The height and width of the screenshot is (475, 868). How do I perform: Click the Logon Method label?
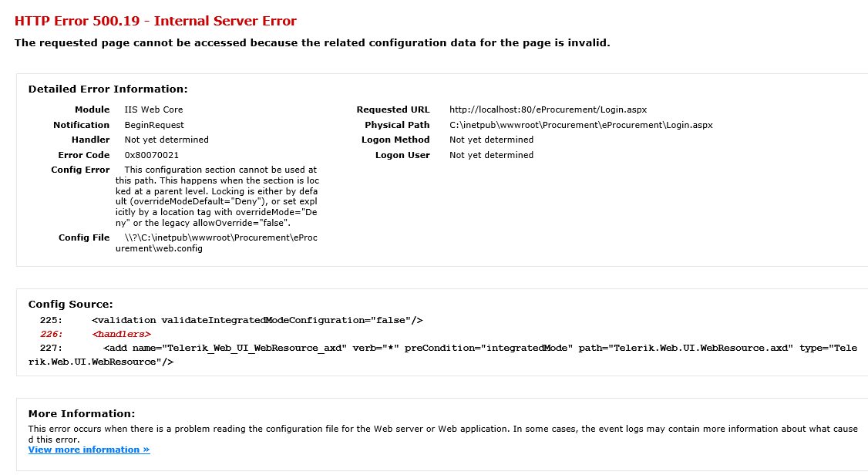(x=395, y=140)
